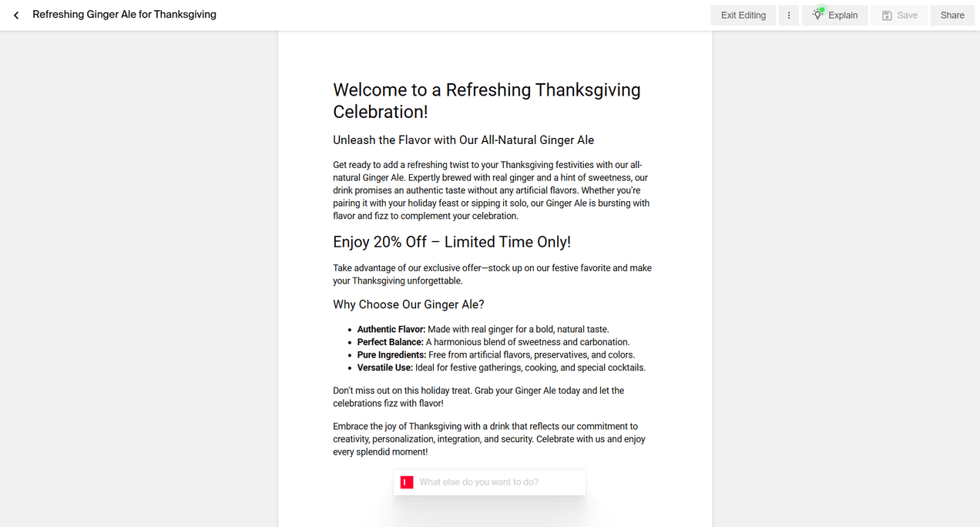The height and width of the screenshot is (527, 980).
Task: Click the title 'Refreshing Ginger Ale for Thanksgiving'
Action: coord(123,14)
